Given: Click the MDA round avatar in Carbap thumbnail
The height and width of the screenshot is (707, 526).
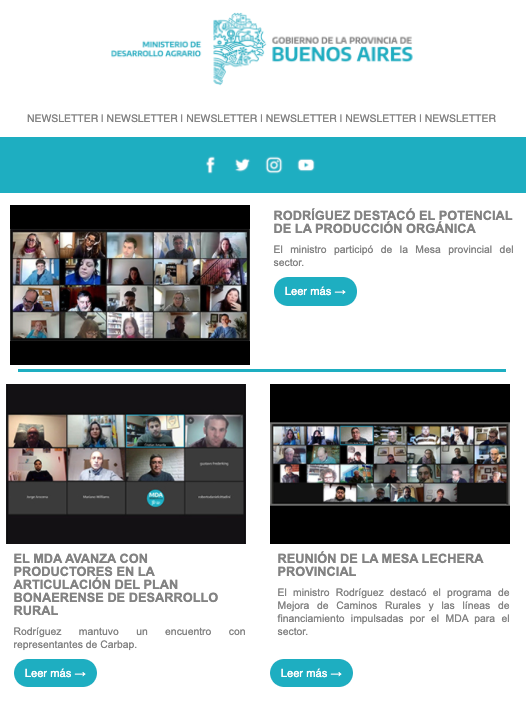Looking at the screenshot, I should [156, 498].
